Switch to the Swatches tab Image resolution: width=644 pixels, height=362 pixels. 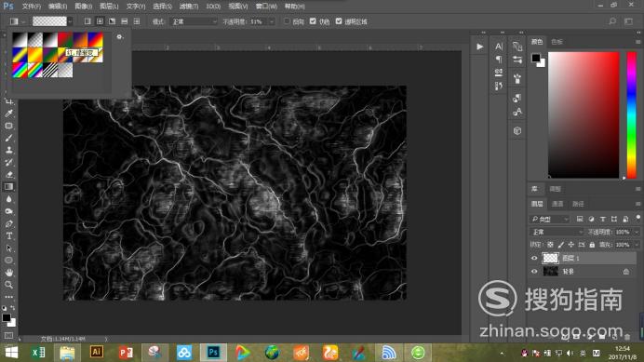557,42
